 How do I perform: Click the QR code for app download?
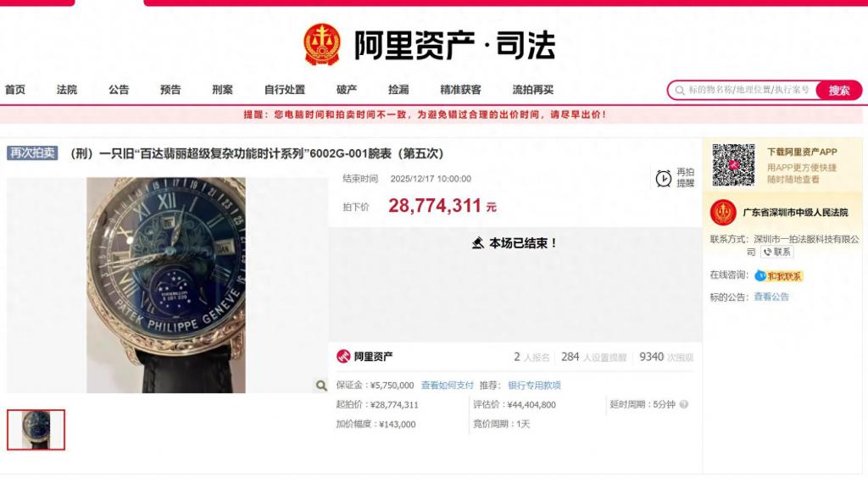tap(733, 164)
